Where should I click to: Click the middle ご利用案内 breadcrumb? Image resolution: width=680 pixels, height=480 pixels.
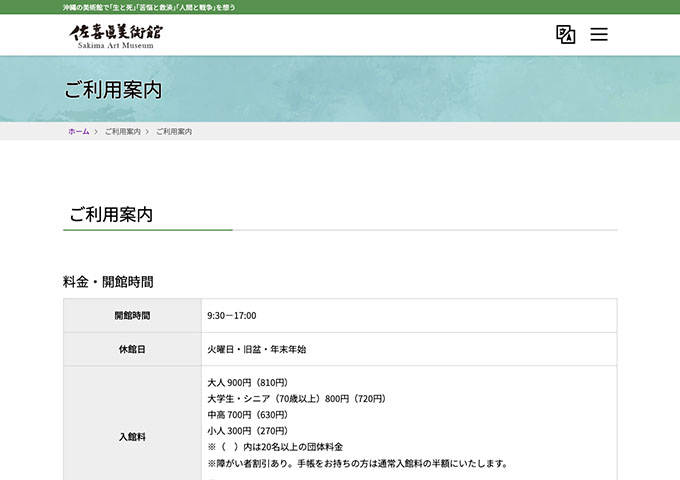(x=123, y=131)
